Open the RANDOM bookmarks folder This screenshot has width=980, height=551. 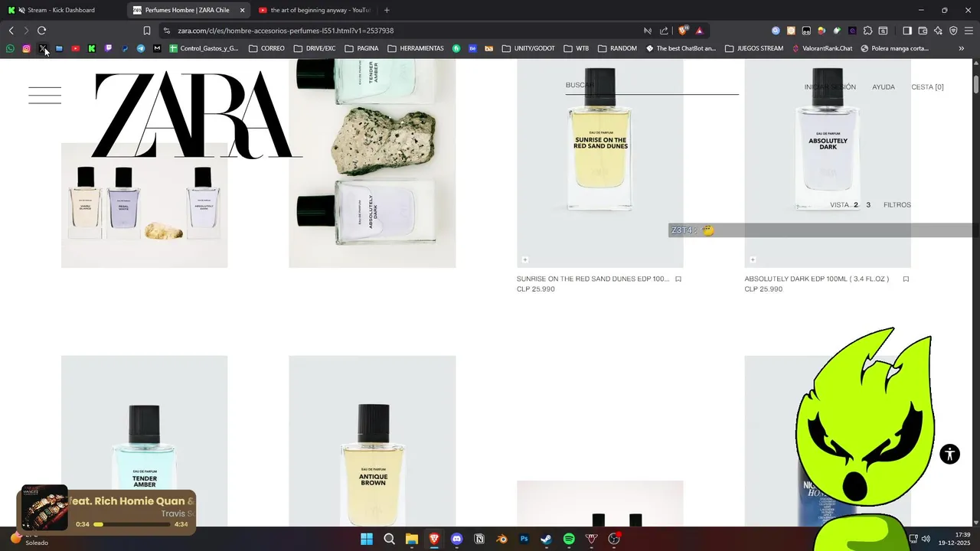(x=617, y=48)
